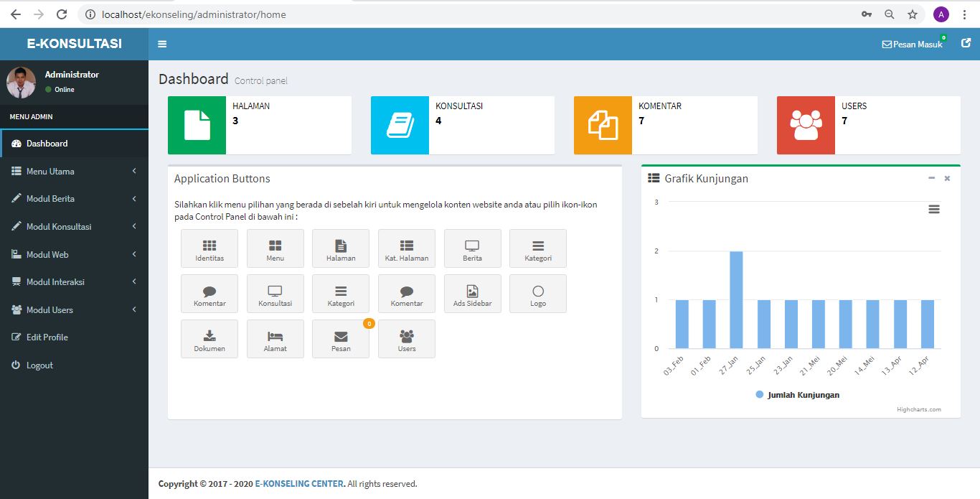Click the E-KONSELING CENTER footer link
The image size is (980, 499).
coord(300,484)
